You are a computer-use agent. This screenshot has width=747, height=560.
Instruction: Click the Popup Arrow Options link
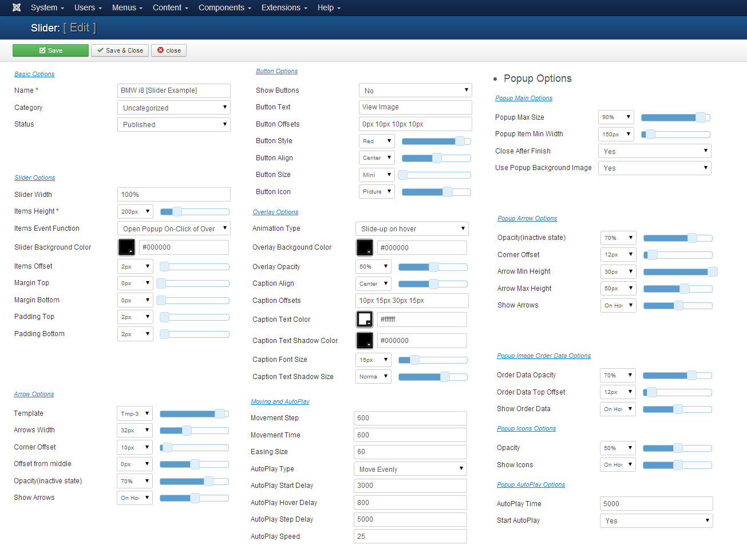coord(527,218)
